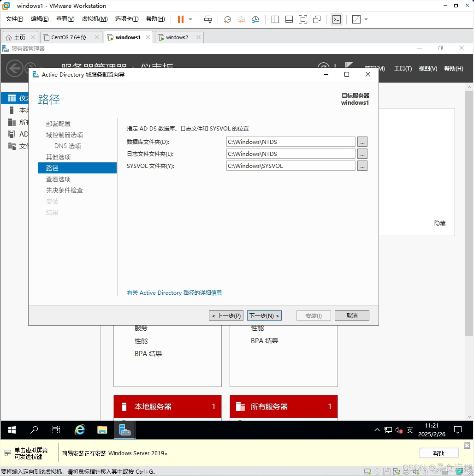Open Server Manager 视图(V) menu
This screenshot has height=476, width=474.
tap(428, 69)
